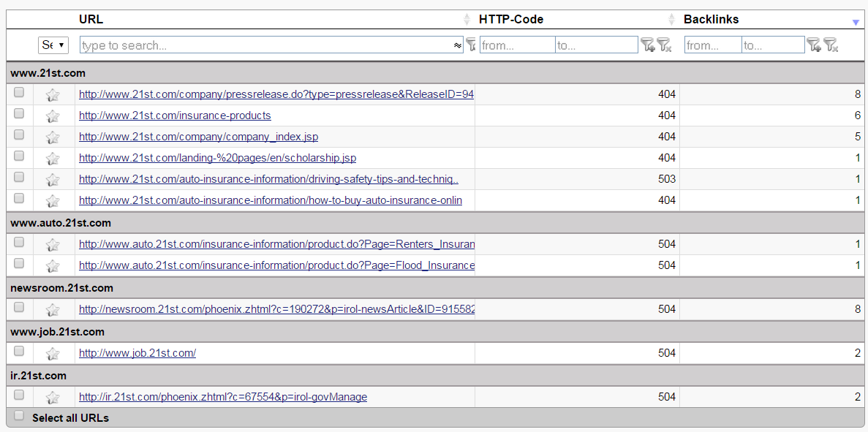868x432 pixels.
Task: Star the insurance-products URL row
Action: pos(53,115)
